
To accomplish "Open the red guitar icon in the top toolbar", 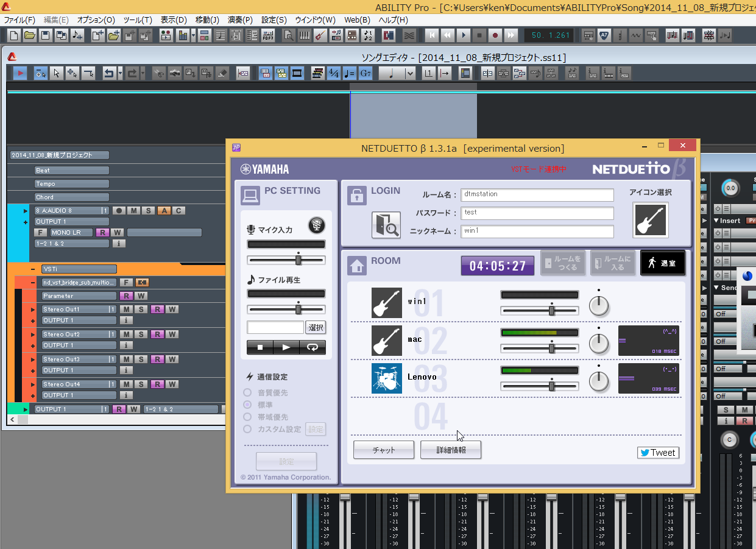I will tap(320, 35).
